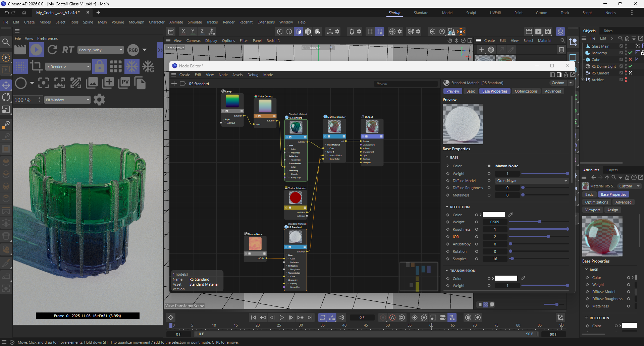Switch to the Takes tab
The width and height of the screenshot is (644, 346).
click(608, 31)
